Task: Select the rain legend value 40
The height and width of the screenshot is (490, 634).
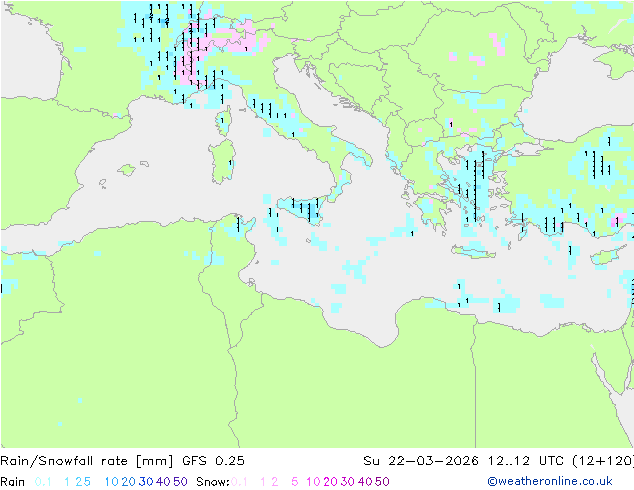Action: (163, 482)
